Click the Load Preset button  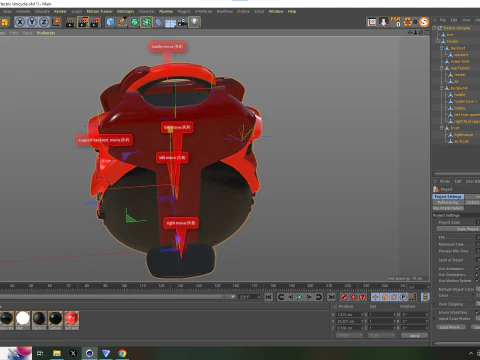(451, 327)
